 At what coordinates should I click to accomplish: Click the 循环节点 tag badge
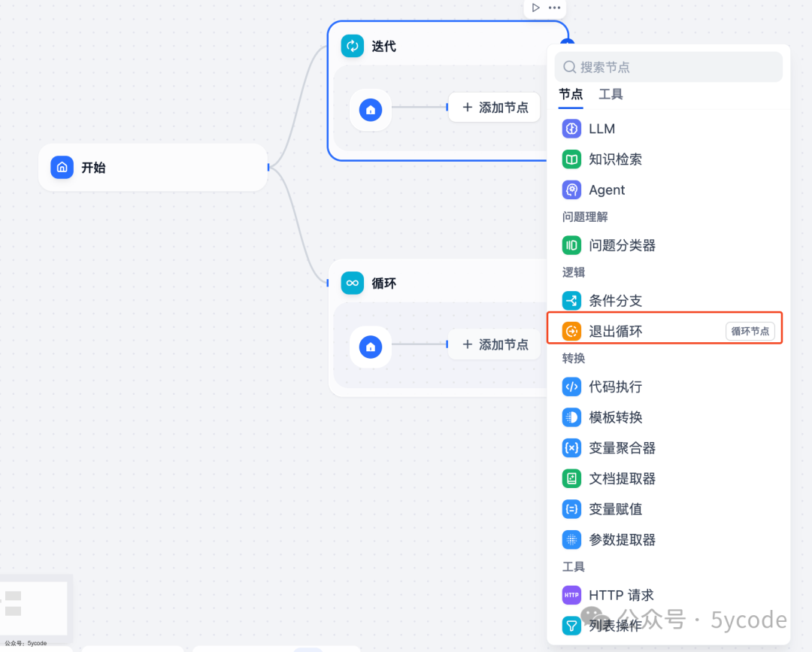click(x=750, y=331)
